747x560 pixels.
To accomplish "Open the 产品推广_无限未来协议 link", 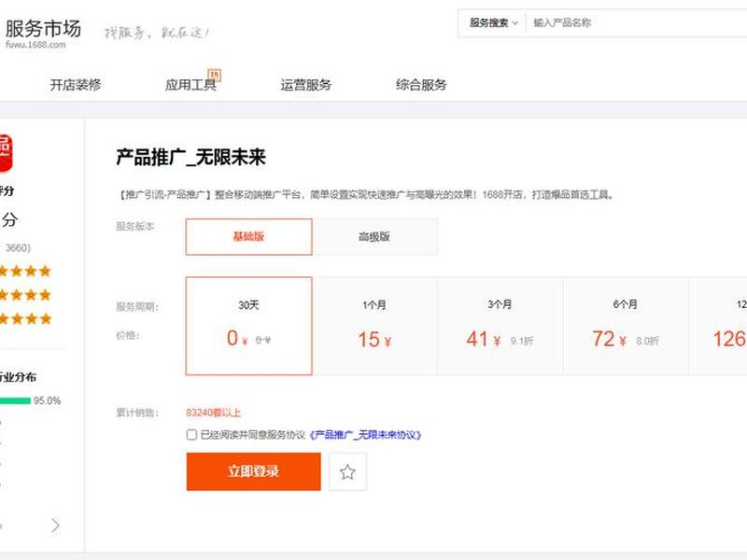I will pos(365,435).
